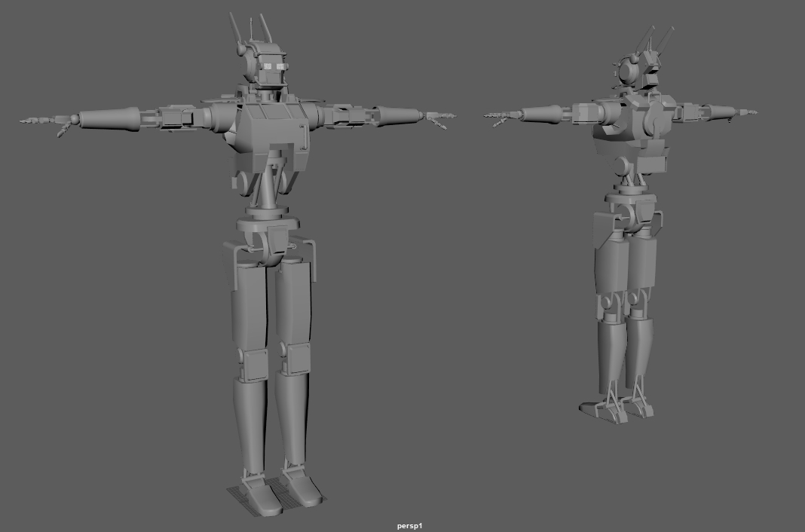Select the front robot's screen-left forearm cylinder

[109, 118]
